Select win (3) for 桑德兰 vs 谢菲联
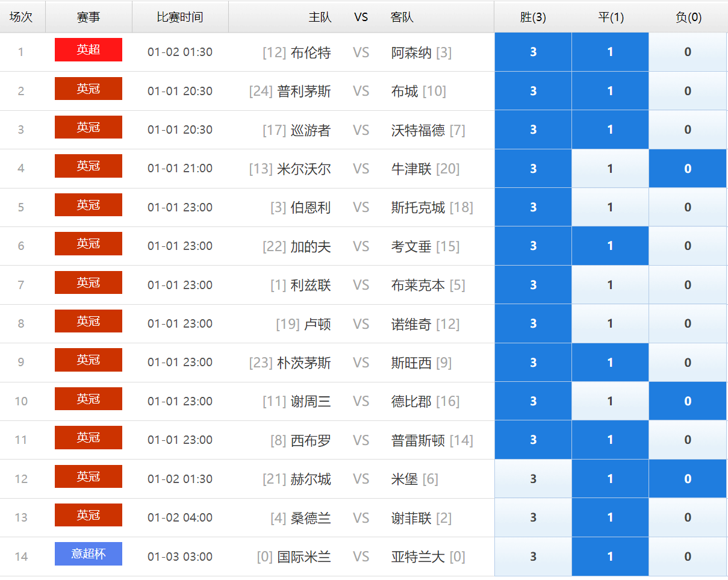Viewport: 728px width, 580px height. [x=533, y=517]
